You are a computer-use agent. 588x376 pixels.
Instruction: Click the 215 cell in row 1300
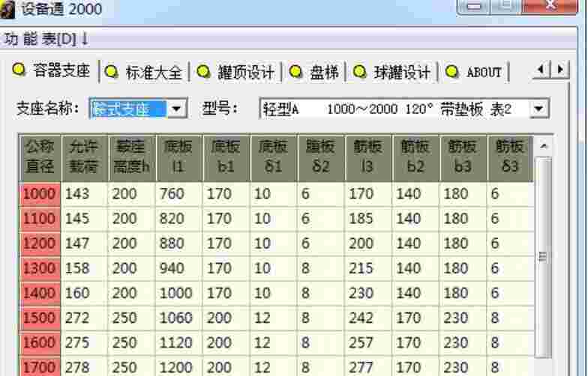coord(367,268)
